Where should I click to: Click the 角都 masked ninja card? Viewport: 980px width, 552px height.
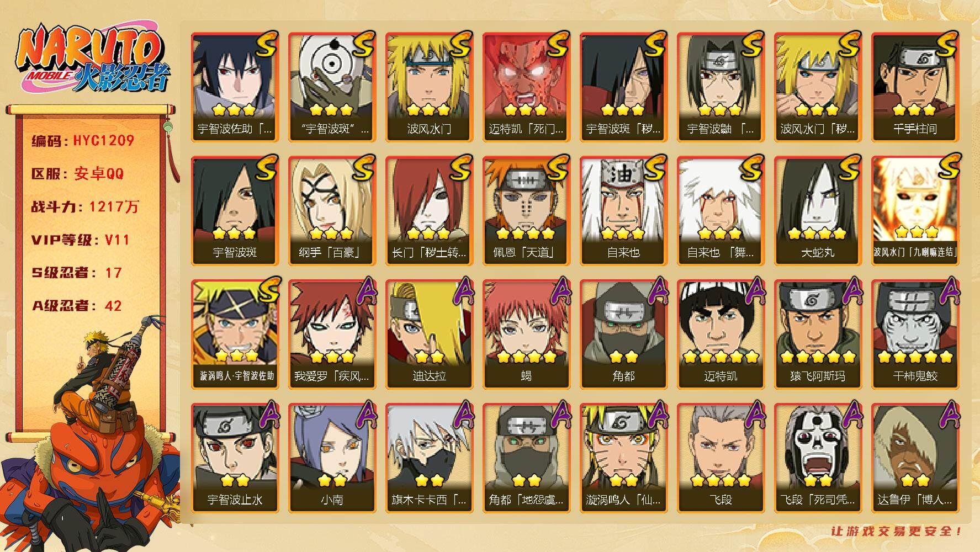(623, 334)
